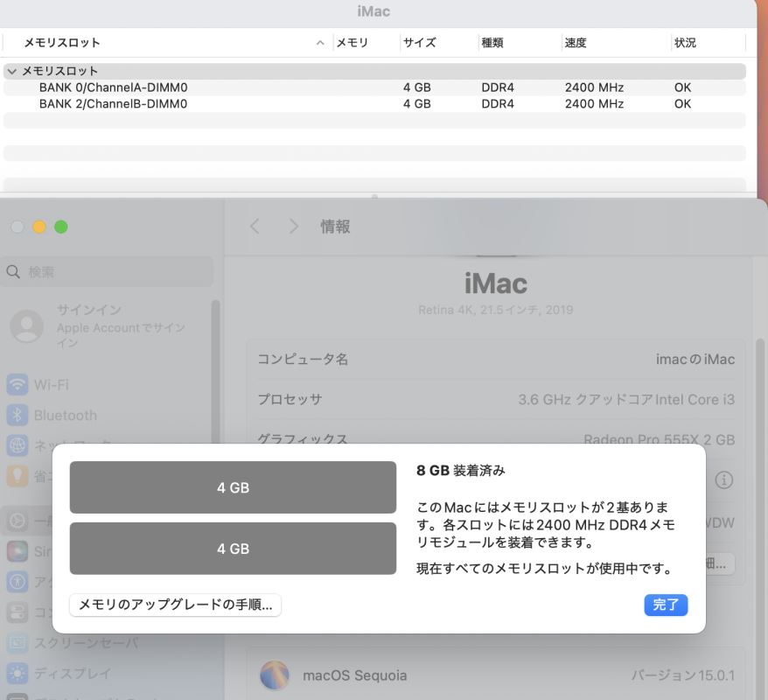Select BANK 2/ChannelB-DIMM0 row

pyautogui.click(x=374, y=104)
